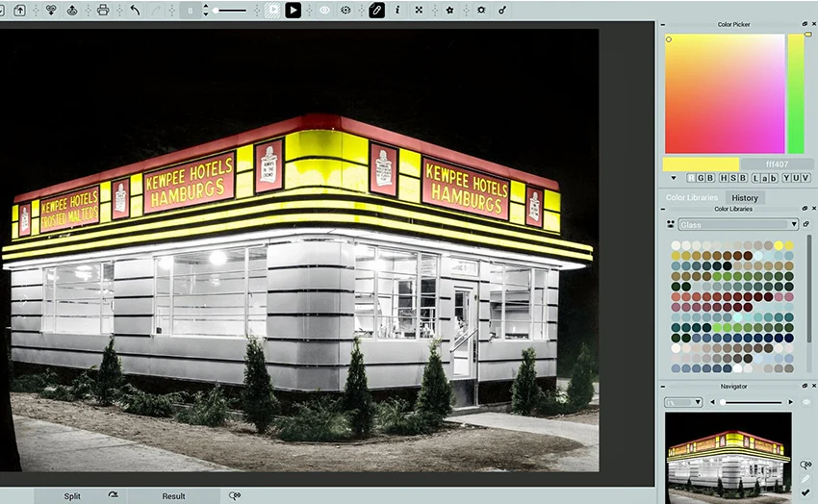Click the italic i information icon
Viewport: 818px width, 504px height.
pos(397,10)
